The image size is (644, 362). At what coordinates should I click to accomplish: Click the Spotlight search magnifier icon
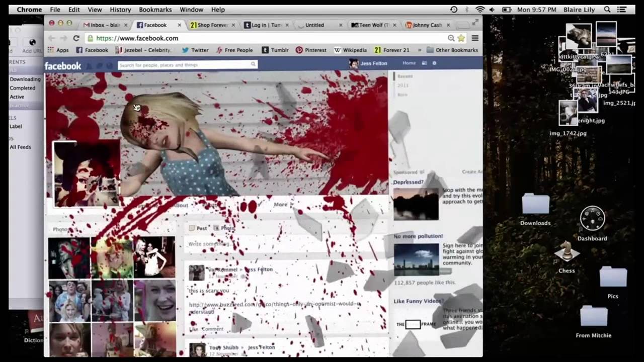tap(607, 10)
